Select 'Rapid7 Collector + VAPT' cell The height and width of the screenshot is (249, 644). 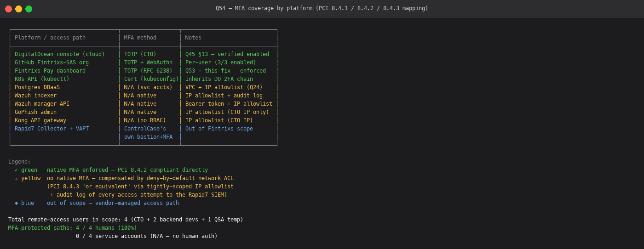point(52,129)
